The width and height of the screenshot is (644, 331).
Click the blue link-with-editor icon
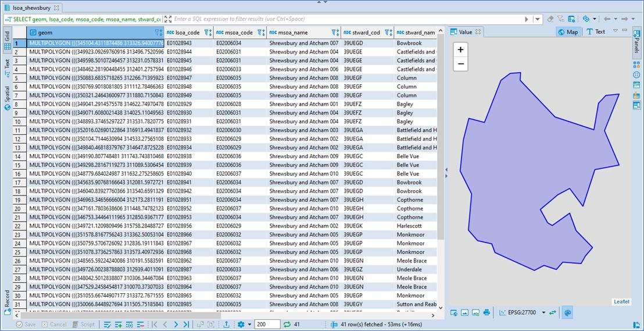coord(586,19)
